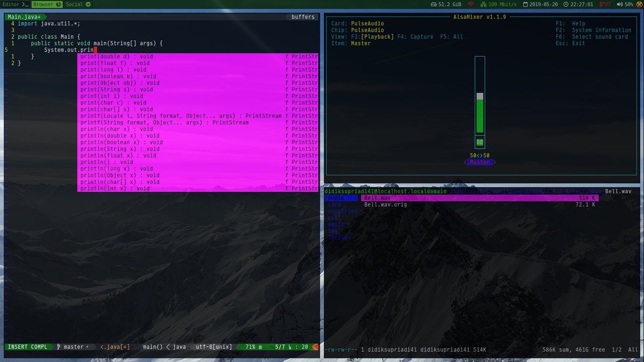Click Esc: Exit in AlsaMixer
Image resolution: width=644 pixels, height=362 pixels.
(570, 43)
